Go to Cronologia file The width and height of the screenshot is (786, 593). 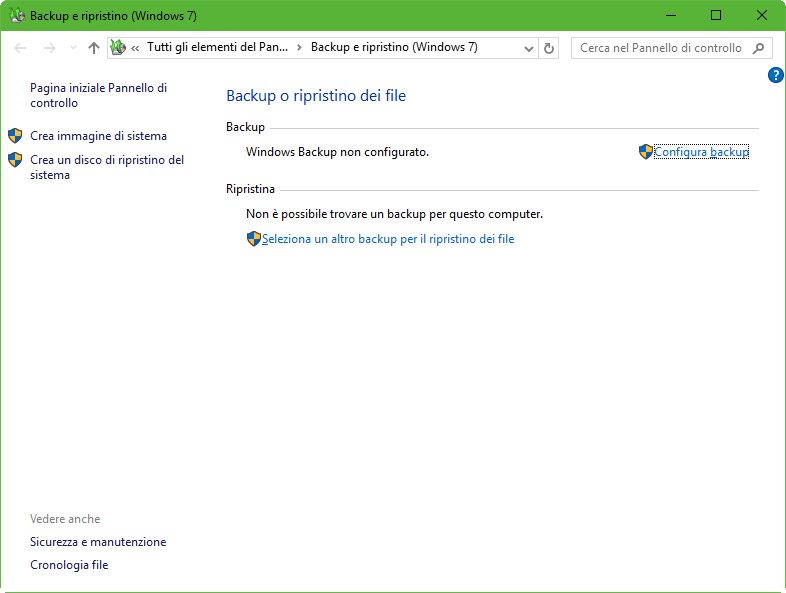tap(69, 565)
